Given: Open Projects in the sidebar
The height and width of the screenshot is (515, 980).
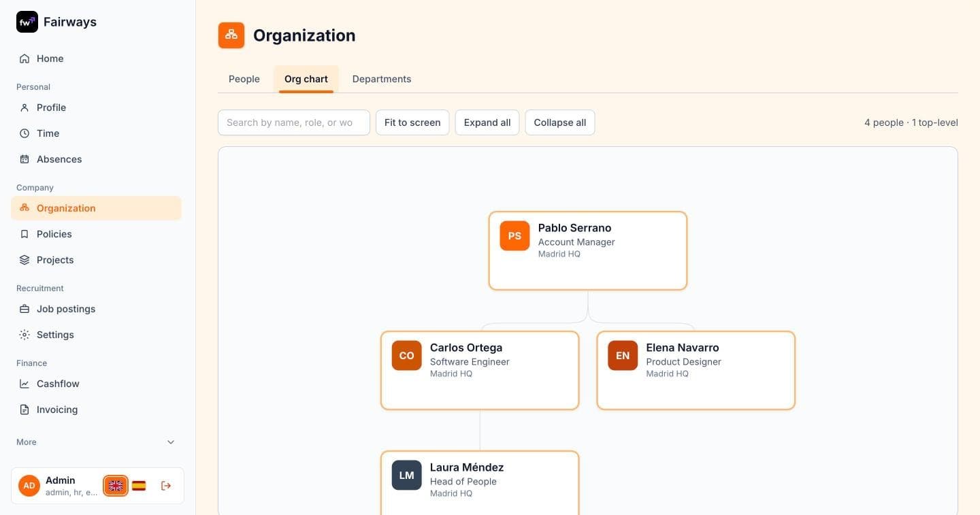Looking at the screenshot, I should pyautogui.click(x=96, y=260).
